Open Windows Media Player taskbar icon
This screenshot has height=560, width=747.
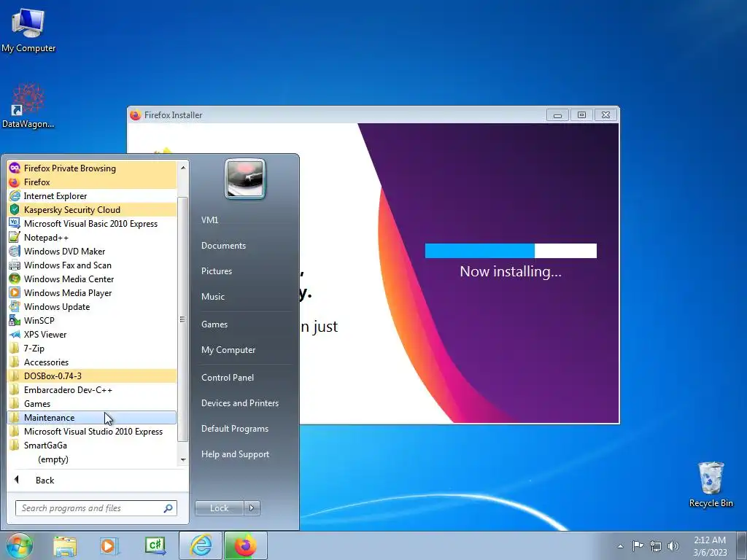(109, 546)
